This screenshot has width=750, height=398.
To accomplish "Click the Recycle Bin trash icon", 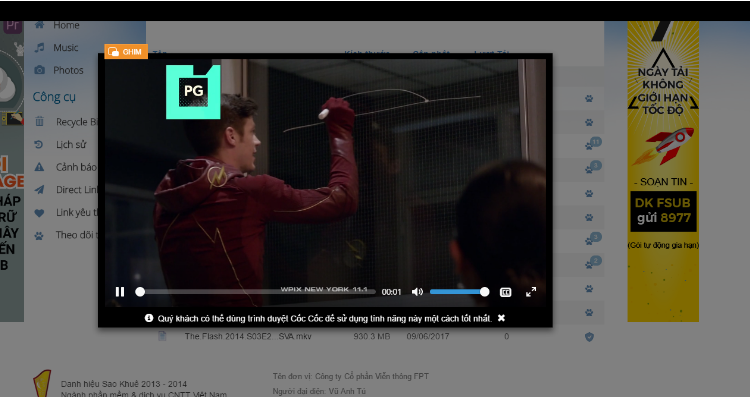I will [40, 122].
